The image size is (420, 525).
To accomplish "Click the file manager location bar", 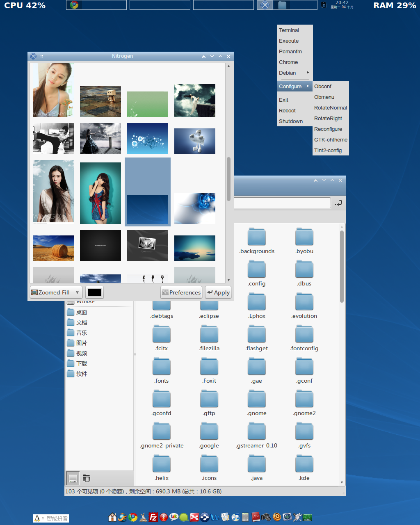I will coord(282,203).
